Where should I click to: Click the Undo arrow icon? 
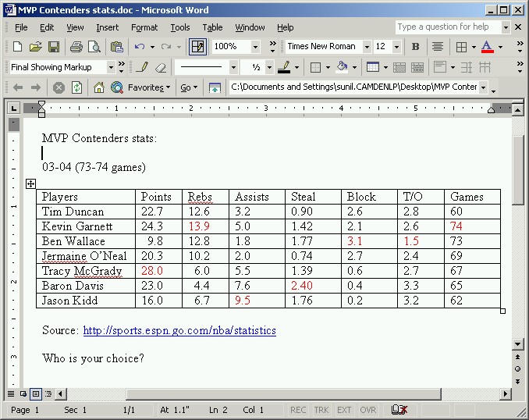[140, 47]
